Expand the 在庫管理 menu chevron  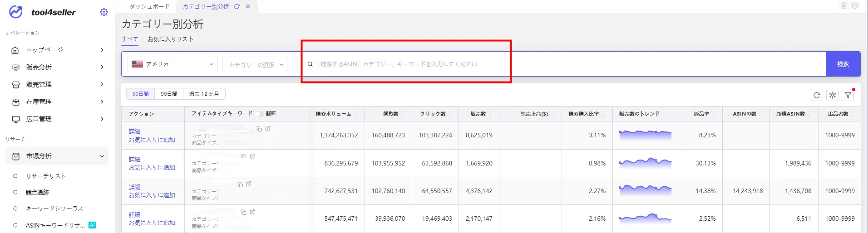[x=102, y=102]
